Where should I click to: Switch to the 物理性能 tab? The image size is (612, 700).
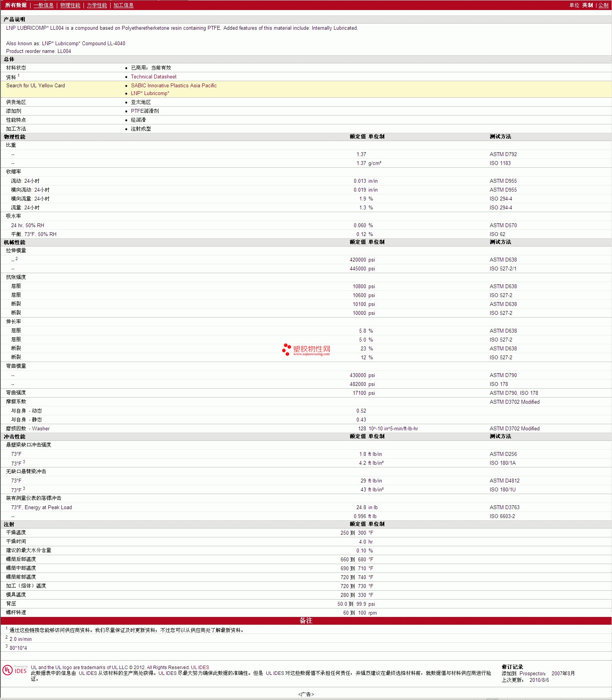pyautogui.click(x=70, y=5)
